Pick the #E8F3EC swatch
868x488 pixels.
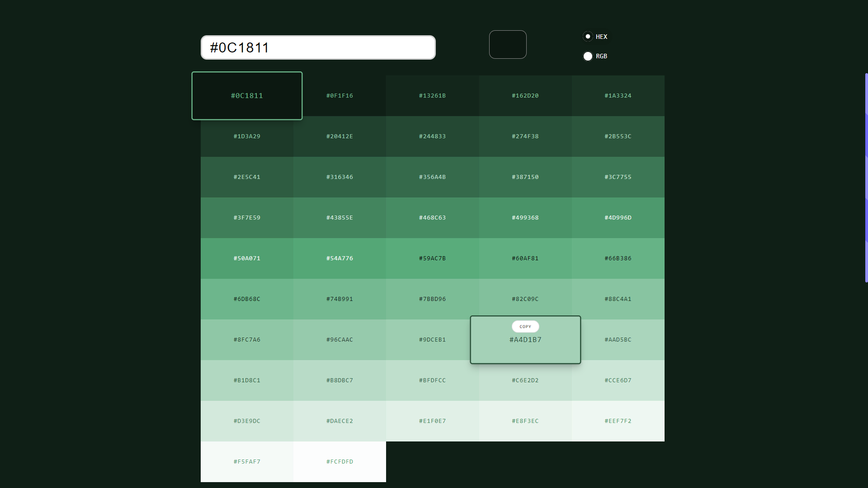pos(525,421)
